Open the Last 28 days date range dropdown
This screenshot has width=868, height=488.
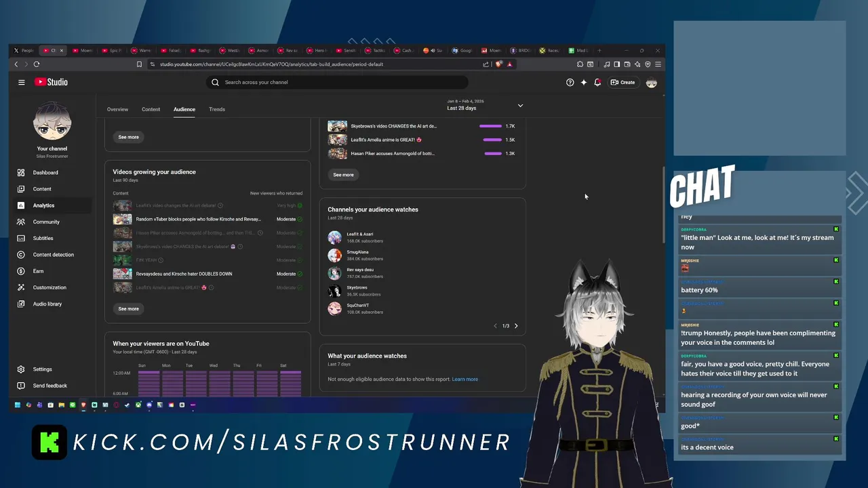[485, 105]
